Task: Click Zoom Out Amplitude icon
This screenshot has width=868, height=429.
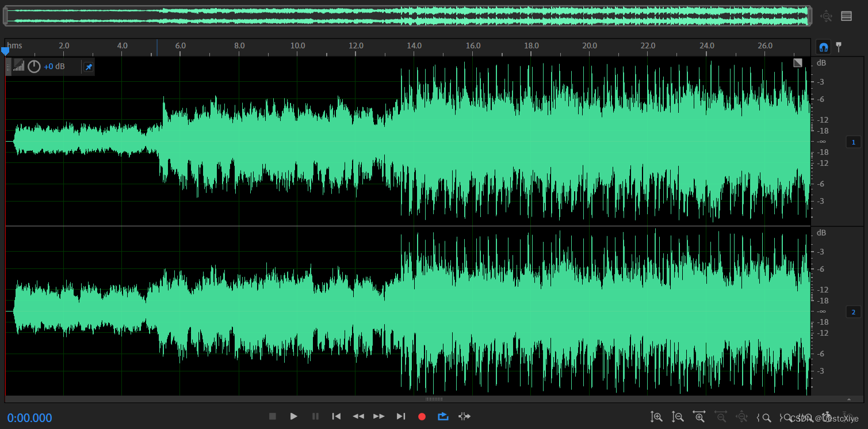Action: (678, 417)
